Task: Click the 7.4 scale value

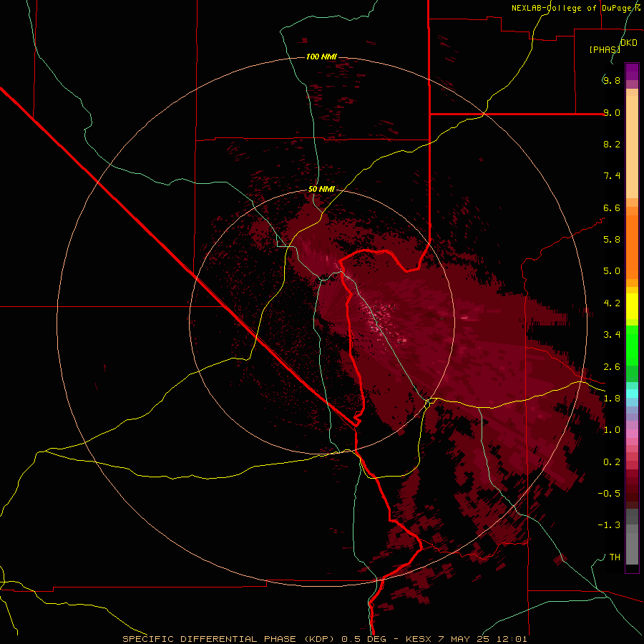Action: point(612,176)
